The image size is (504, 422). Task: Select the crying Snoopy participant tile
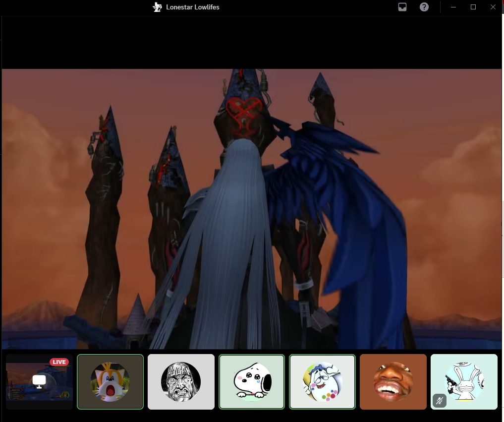pos(252,382)
